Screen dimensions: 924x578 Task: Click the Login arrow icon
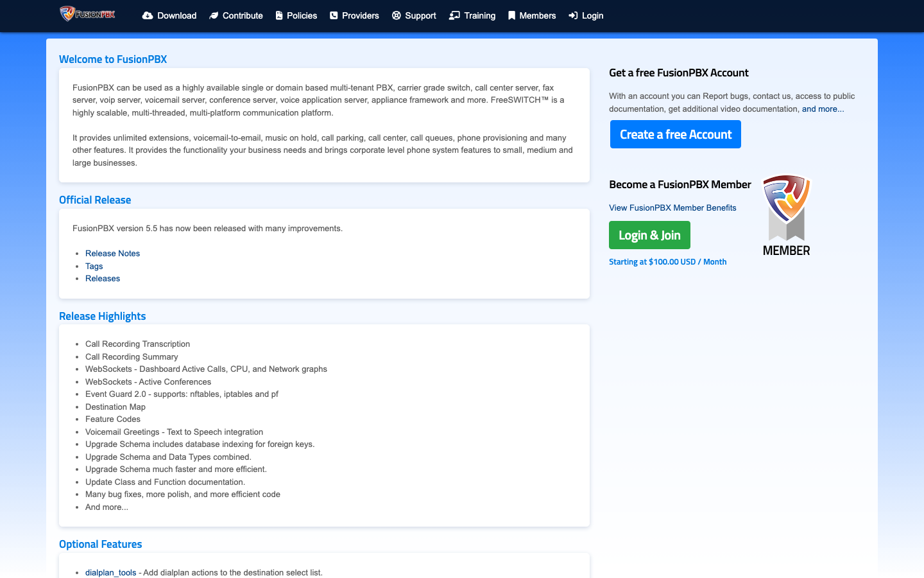[573, 15]
